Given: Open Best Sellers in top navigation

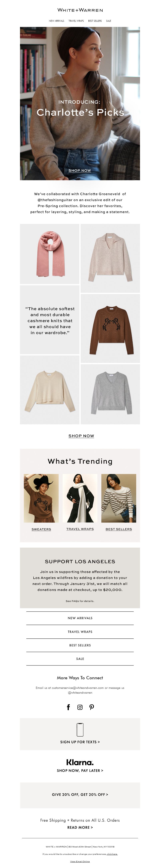Looking at the screenshot, I should (95, 21).
